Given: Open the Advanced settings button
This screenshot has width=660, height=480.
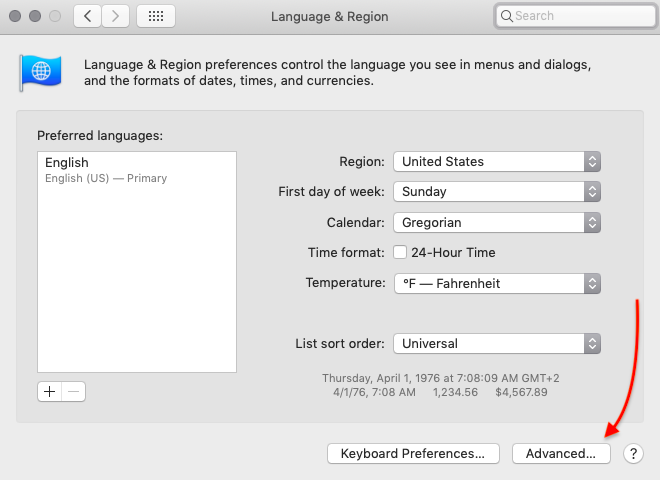Looking at the screenshot, I should [560, 453].
